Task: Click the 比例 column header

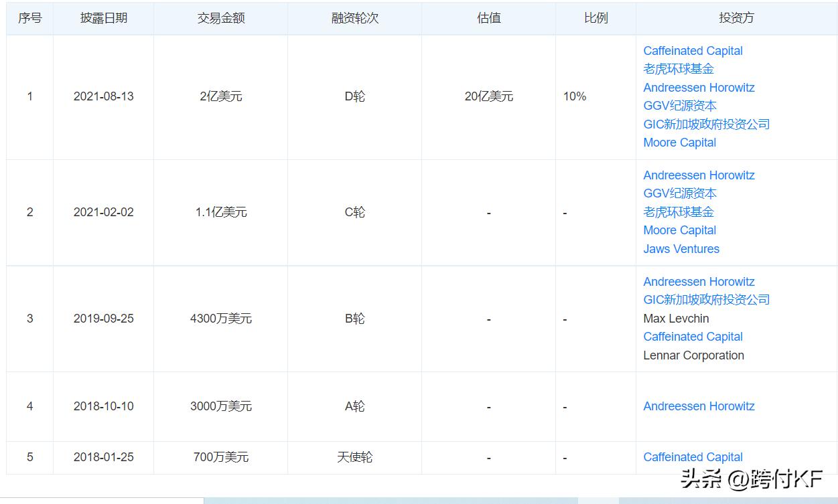Action: [596, 18]
